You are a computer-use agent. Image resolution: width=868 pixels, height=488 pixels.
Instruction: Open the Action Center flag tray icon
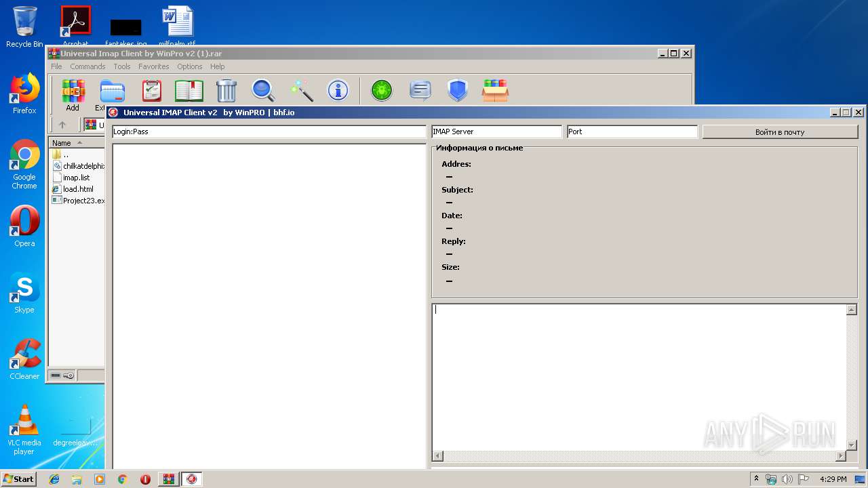[802, 479]
